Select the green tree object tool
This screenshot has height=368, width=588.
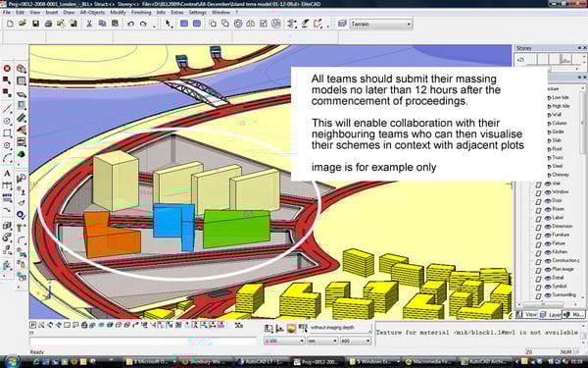click(21, 154)
